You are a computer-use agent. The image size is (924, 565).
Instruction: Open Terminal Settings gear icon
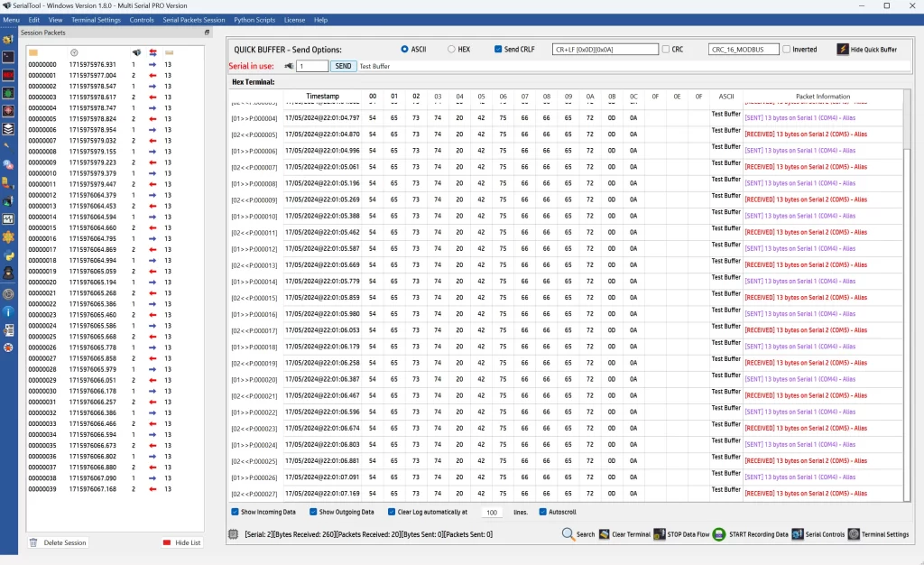(x=854, y=534)
